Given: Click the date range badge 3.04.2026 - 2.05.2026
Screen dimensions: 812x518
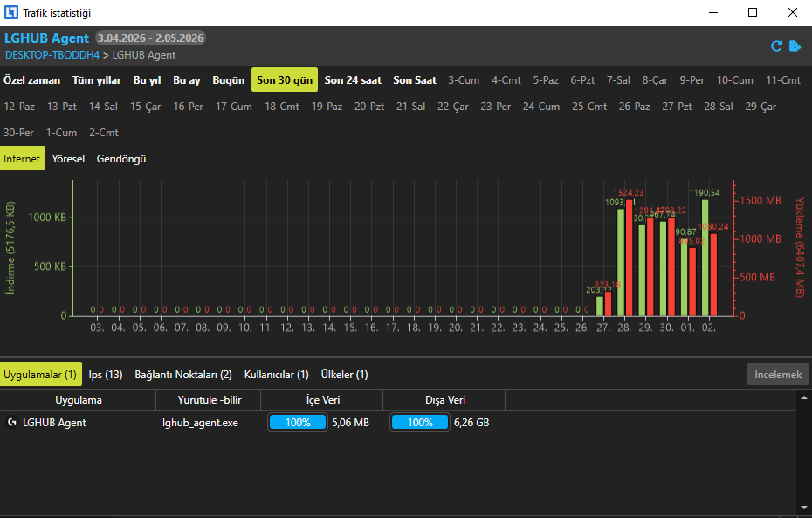Looking at the screenshot, I should 150,38.
